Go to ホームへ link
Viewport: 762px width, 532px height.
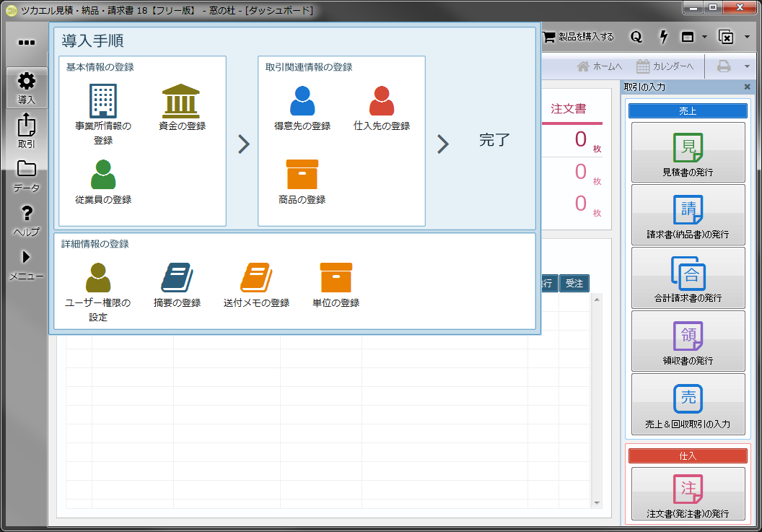[600, 66]
